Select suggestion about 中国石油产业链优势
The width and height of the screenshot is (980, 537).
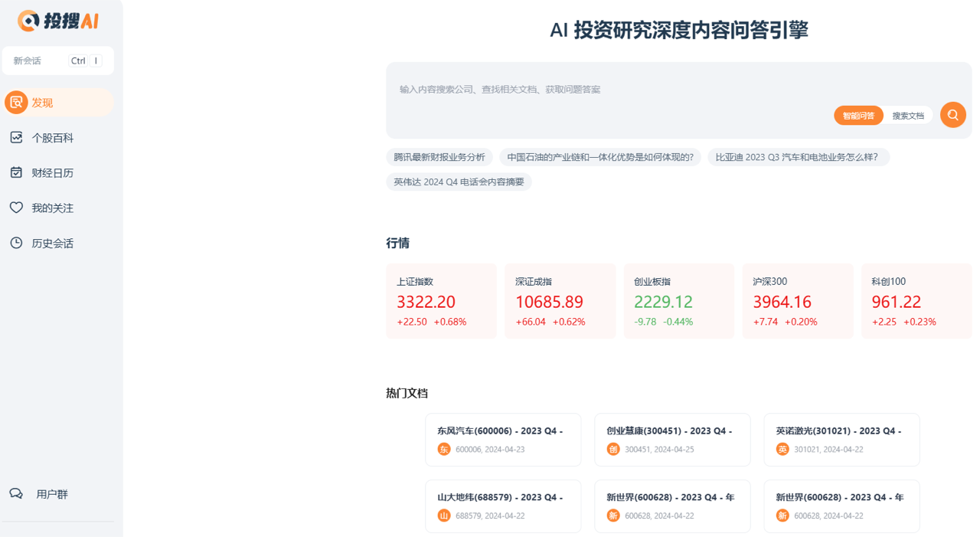coord(600,157)
